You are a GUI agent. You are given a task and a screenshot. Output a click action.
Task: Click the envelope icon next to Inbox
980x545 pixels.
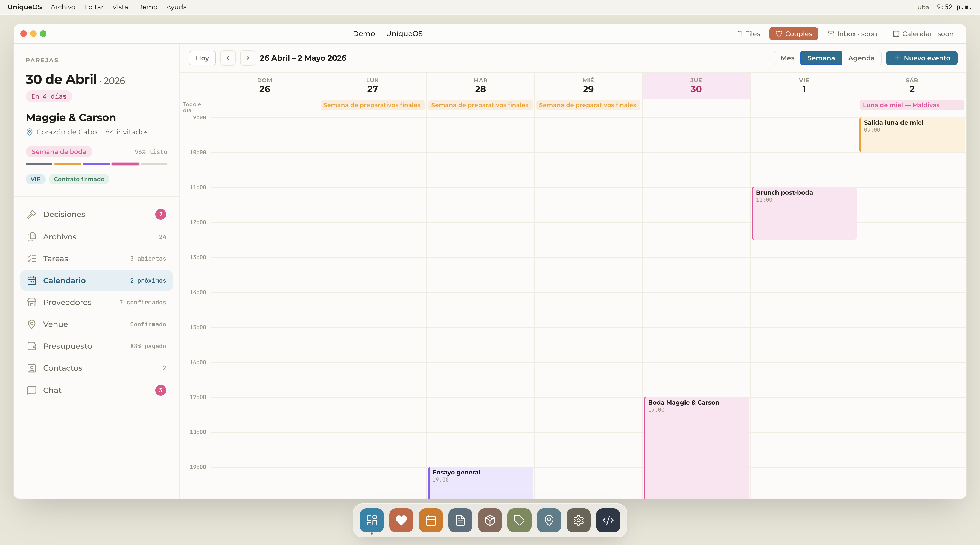[x=831, y=33]
